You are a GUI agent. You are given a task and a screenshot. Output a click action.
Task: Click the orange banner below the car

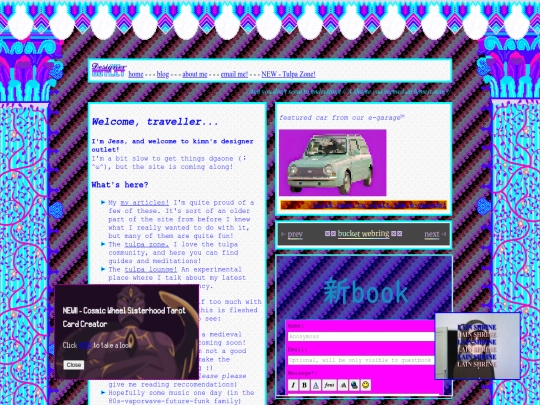point(363,205)
